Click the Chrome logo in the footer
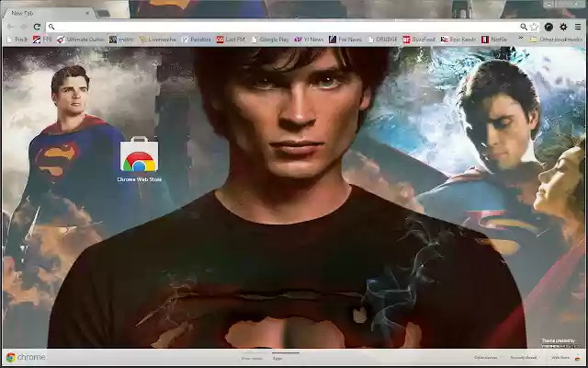This screenshot has width=588, height=368. click(26, 358)
